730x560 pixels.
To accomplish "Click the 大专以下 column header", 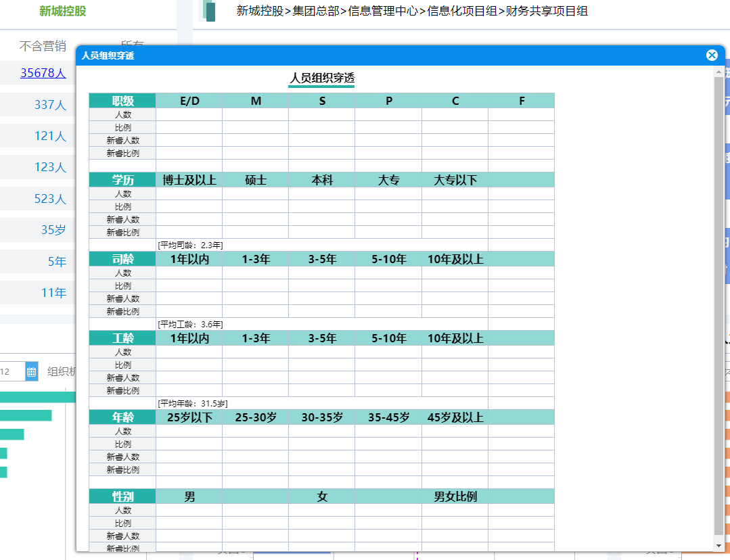I will (455, 180).
